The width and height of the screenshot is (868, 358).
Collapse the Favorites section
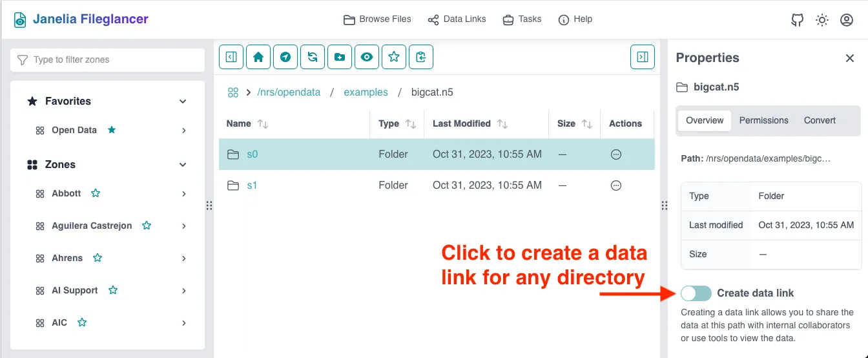click(x=183, y=101)
